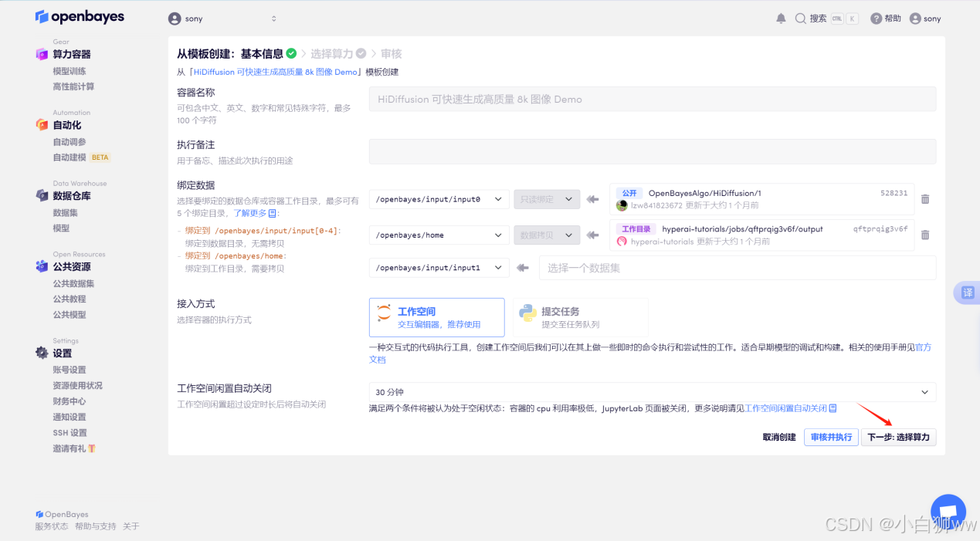Click the 关于 footer link
This screenshot has height=541, width=980.
[x=131, y=526]
